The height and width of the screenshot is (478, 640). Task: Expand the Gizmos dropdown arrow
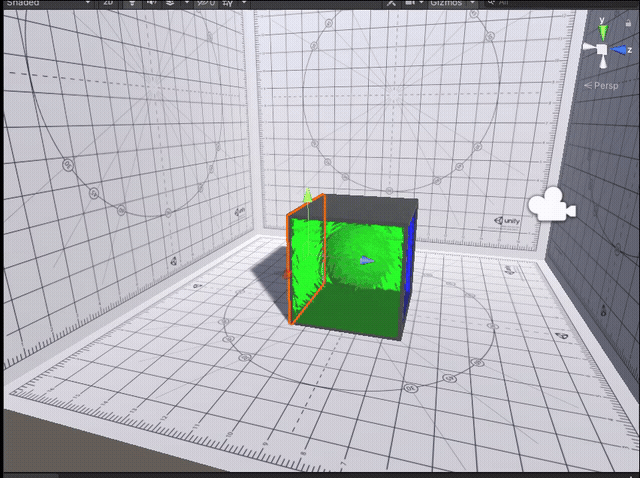(x=472, y=2)
